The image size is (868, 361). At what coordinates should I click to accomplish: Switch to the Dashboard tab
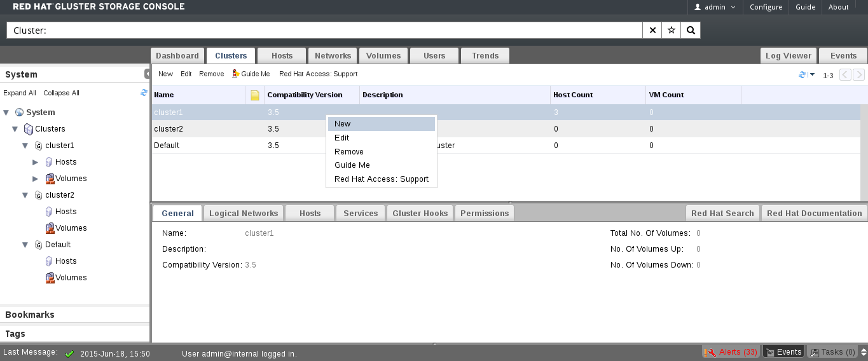pyautogui.click(x=177, y=56)
